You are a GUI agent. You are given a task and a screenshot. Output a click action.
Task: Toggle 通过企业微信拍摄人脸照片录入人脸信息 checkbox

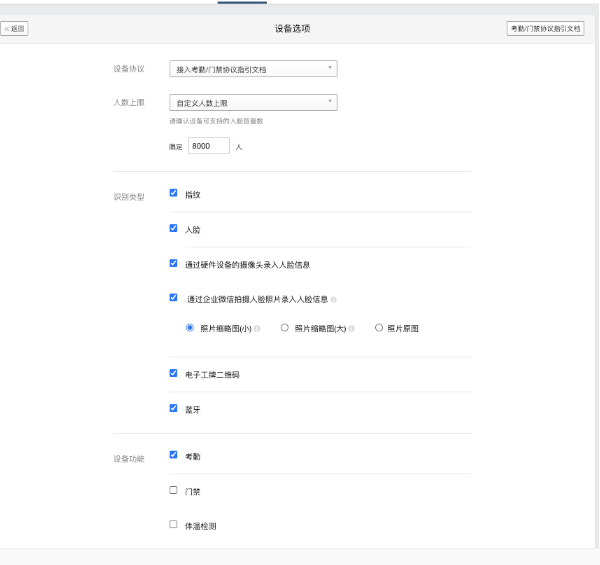click(174, 298)
